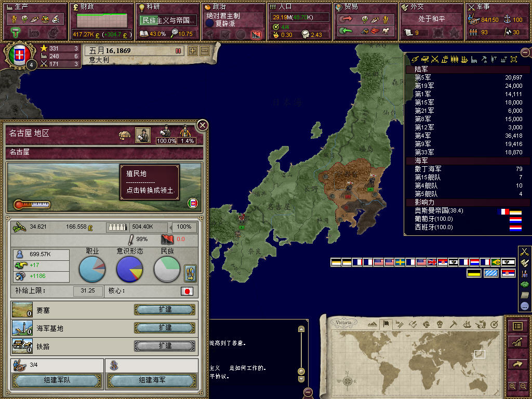Click the 组建海军 build navy button
The height and width of the screenshot is (399, 532).
(152, 380)
